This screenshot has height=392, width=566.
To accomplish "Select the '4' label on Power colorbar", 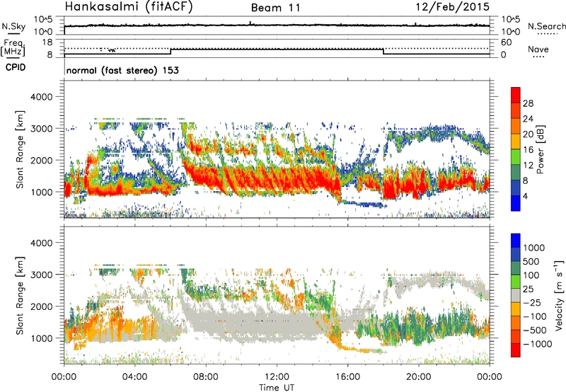I will (526, 196).
